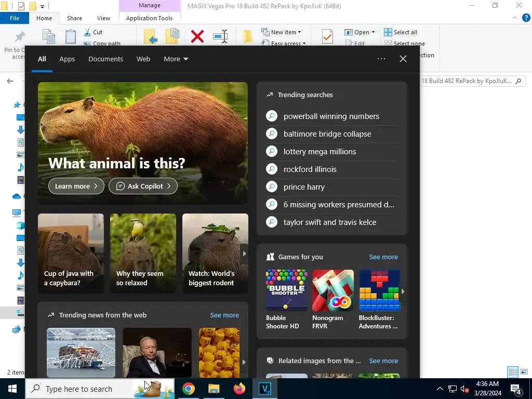Search taylor swift and travis kelce
This screenshot has height=399, width=532.
pos(332,222)
